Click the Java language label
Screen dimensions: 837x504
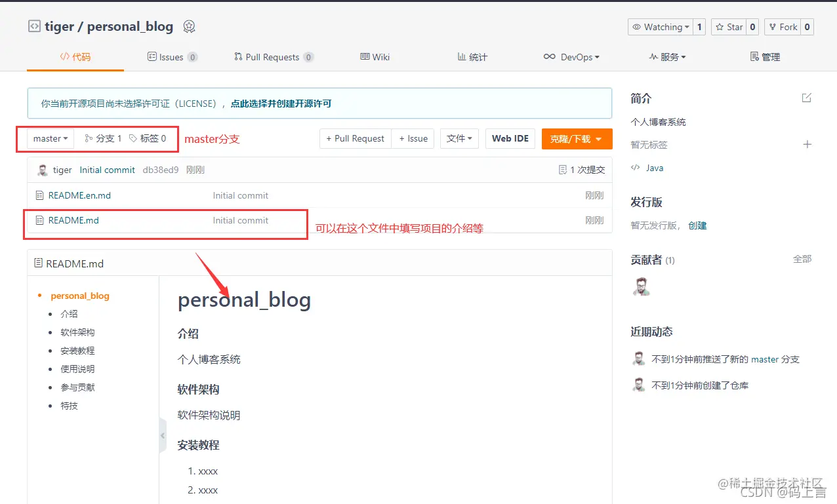click(x=654, y=168)
